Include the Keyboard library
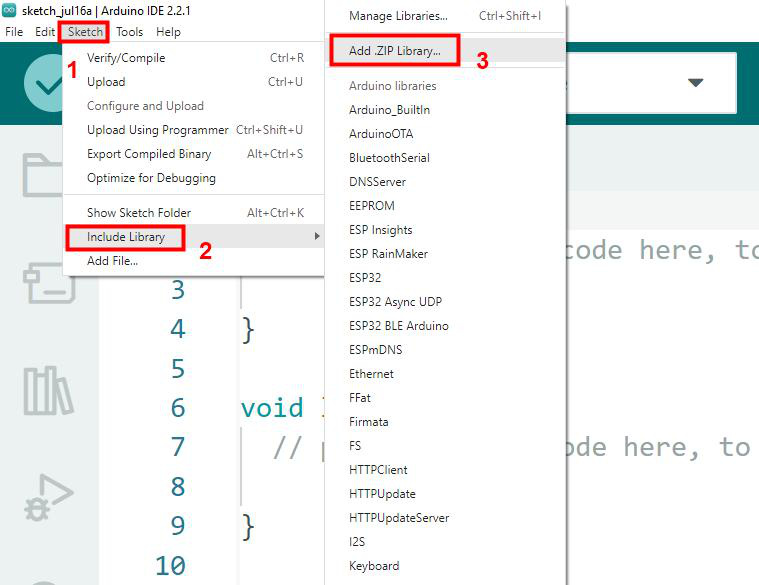 point(445,566)
